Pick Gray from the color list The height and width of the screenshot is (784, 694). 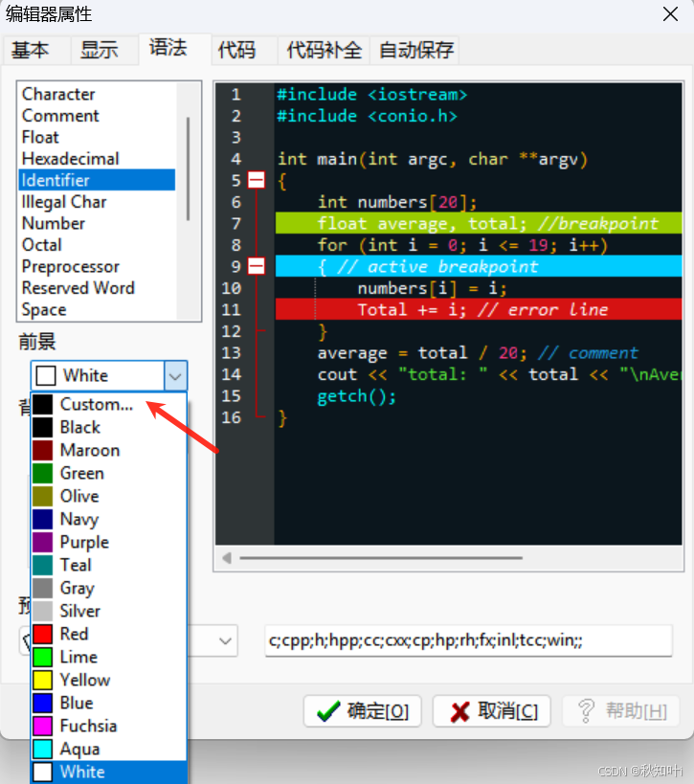109,588
